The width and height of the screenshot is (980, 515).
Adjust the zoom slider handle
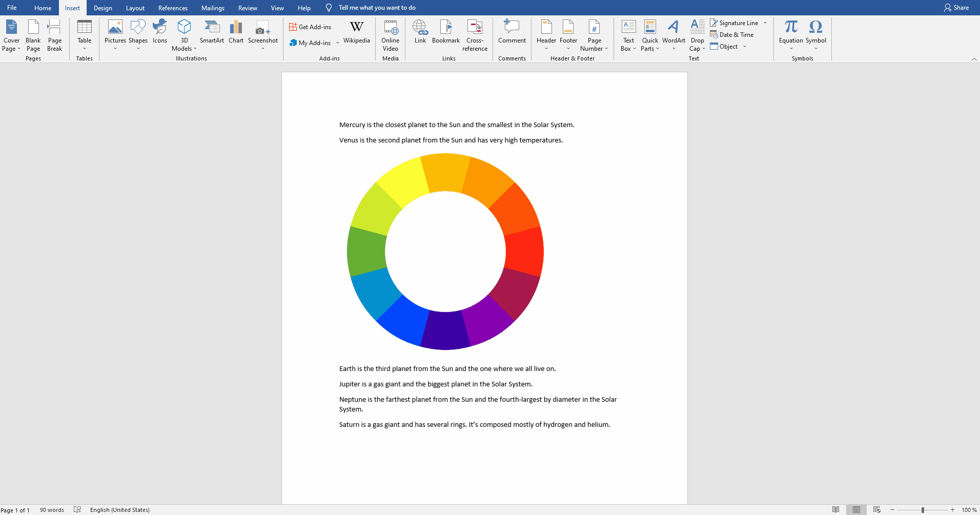click(x=923, y=510)
